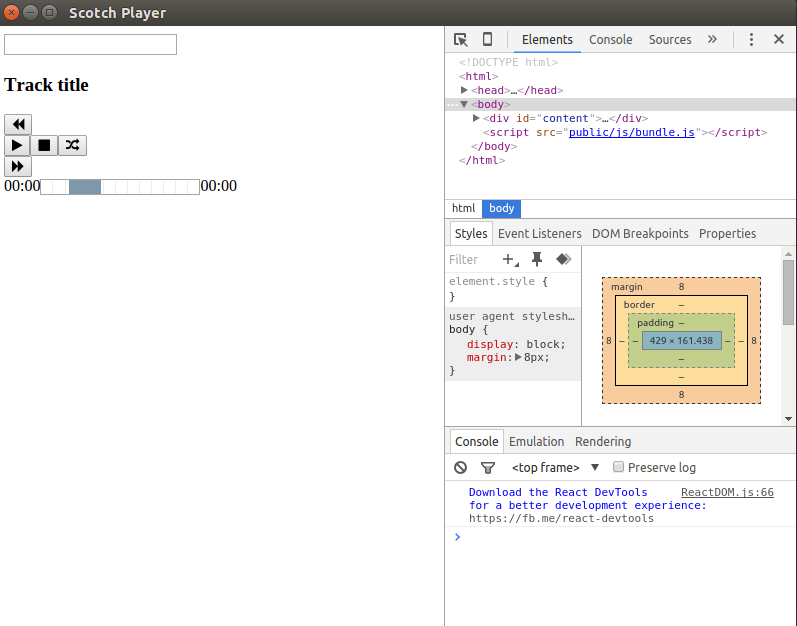Screen dimensions: 797x626
Task: Click the display: block property
Action: click(x=515, y=344)
